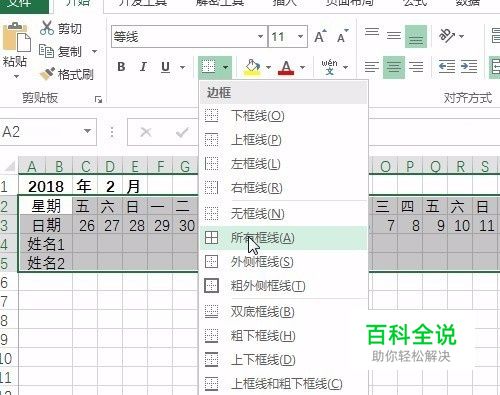Click the cell containing 2018
Image resolution: width=500 pixels, height=395 pixels.
pos(46,186)
